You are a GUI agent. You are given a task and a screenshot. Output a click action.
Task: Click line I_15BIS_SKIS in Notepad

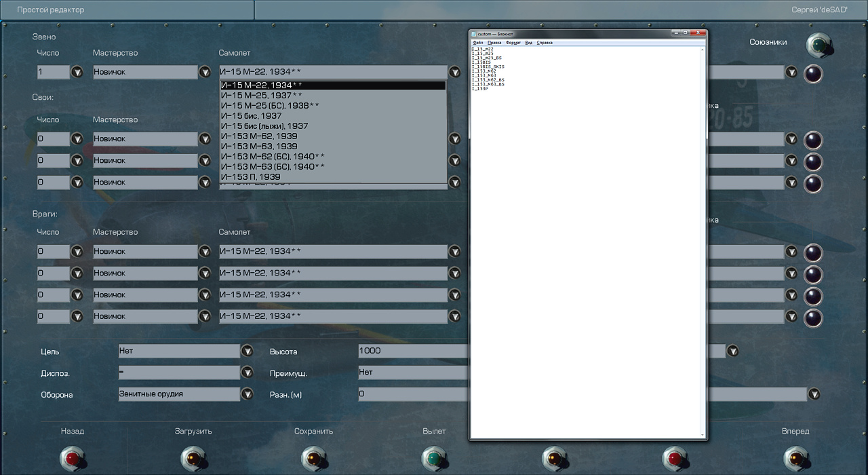pos(488,67)
